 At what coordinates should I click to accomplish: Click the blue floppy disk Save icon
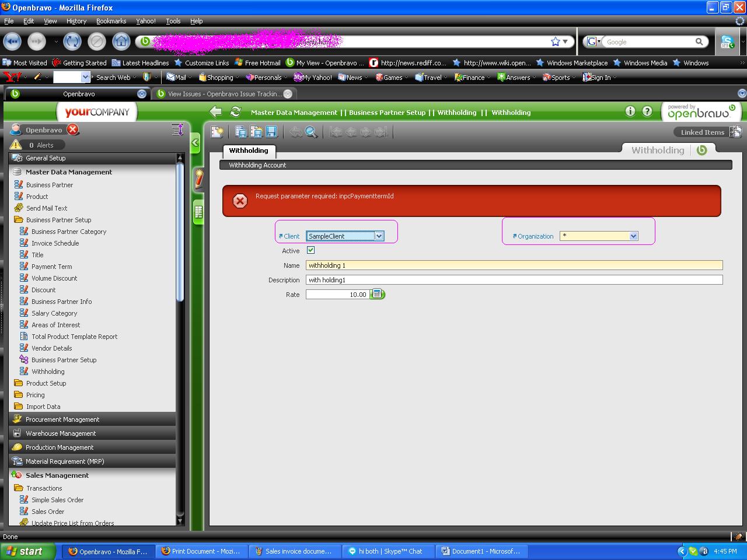271,132
